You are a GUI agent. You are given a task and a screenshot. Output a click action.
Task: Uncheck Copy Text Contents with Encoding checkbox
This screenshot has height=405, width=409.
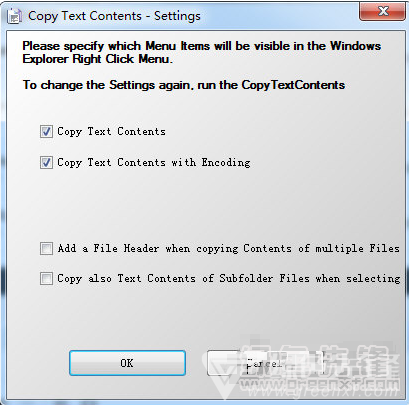click(46, 163)
